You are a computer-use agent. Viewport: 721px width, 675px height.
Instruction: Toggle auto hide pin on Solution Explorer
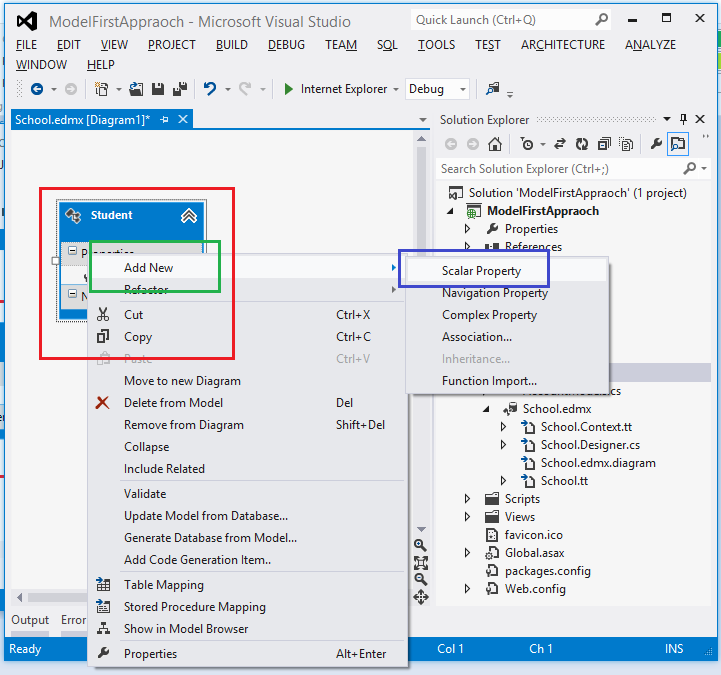click(x=683, y=120)
